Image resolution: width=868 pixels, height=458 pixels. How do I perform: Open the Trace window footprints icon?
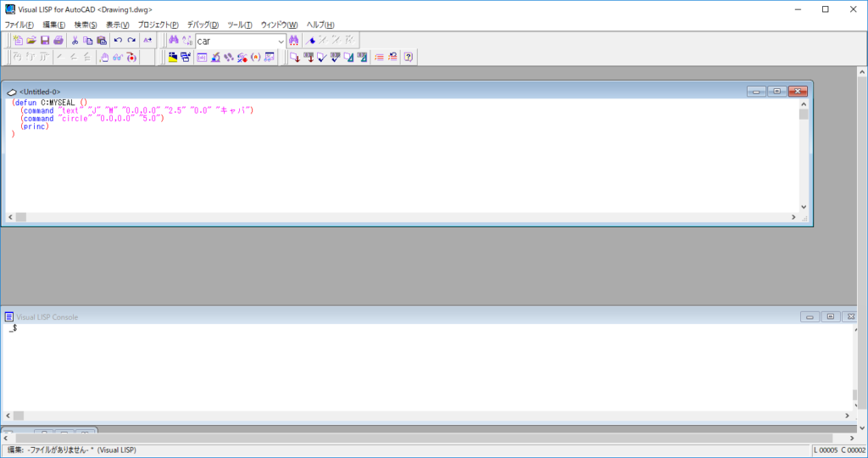229,57
